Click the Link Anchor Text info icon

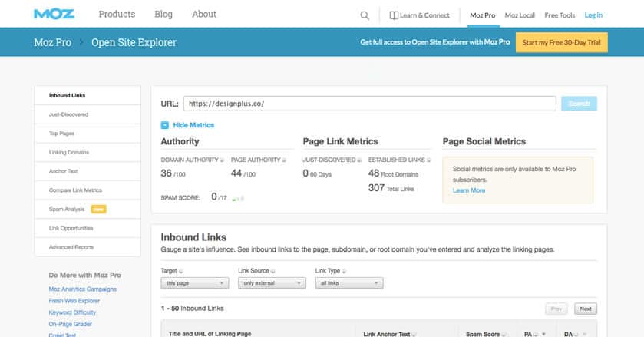(414, 334)
